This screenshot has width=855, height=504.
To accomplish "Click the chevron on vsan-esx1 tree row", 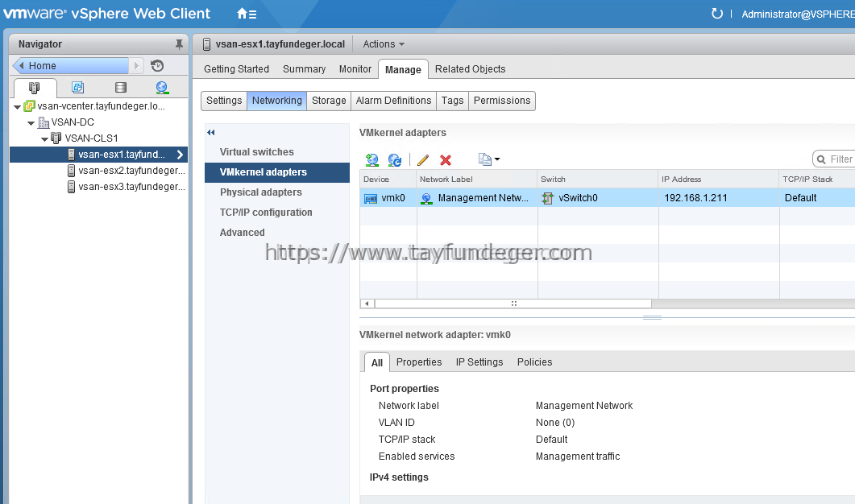I will (180, 155).
